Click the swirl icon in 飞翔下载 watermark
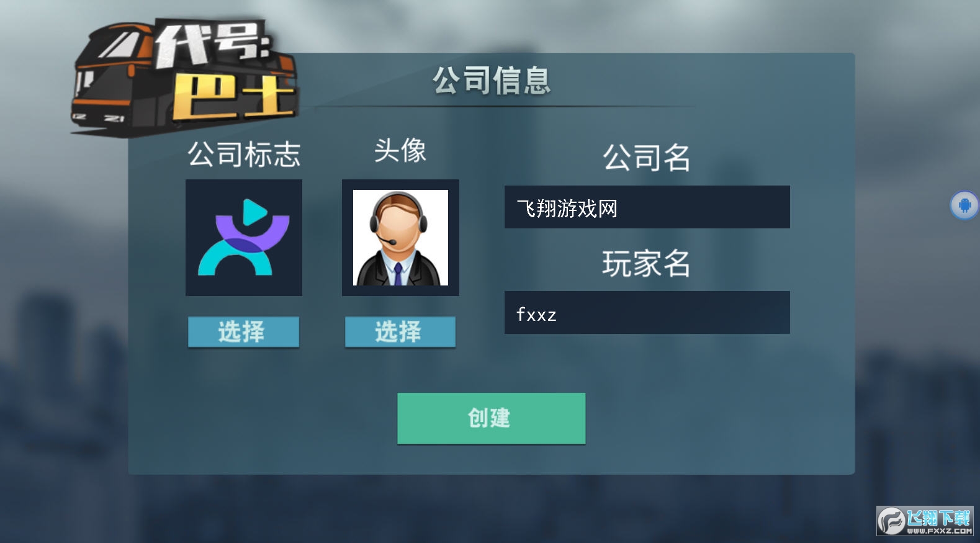This screenshot has height=543, width=980. point(891,521)
